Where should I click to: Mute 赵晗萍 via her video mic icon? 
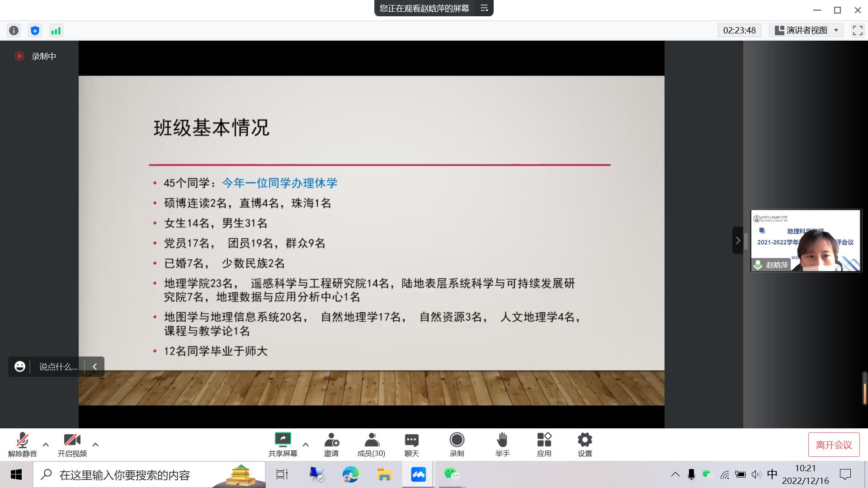[758, 265]
